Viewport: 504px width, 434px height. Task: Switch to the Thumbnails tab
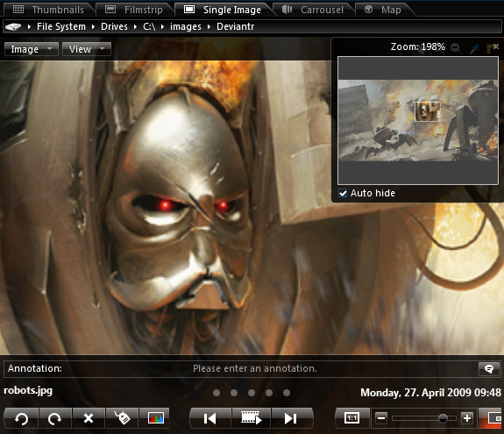point(49,10)
